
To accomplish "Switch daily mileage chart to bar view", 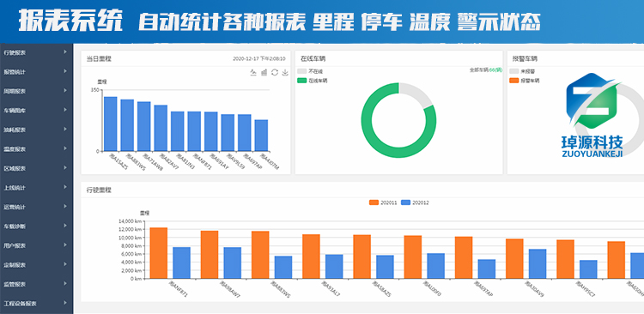I will (x=264, y=73).
